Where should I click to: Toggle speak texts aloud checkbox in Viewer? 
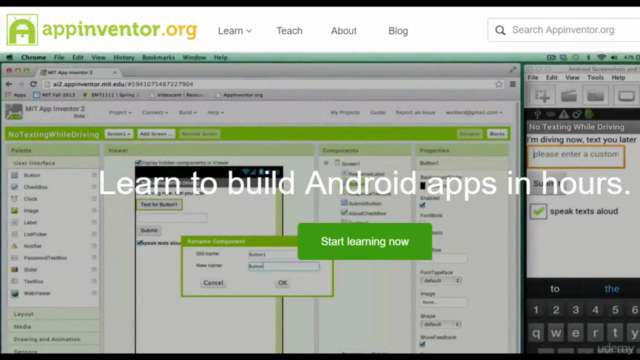tap(140, 243)
